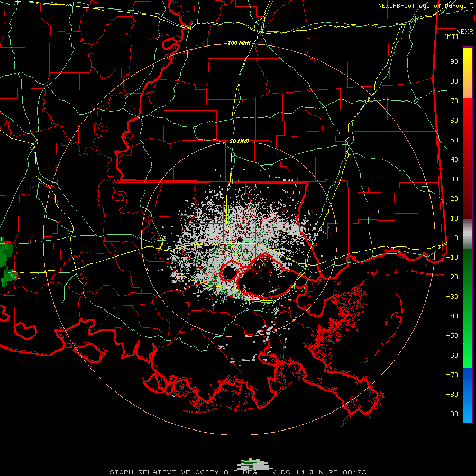Select the "-20" value on the velocity scale

pyautogui.click(x=452, y=277)
